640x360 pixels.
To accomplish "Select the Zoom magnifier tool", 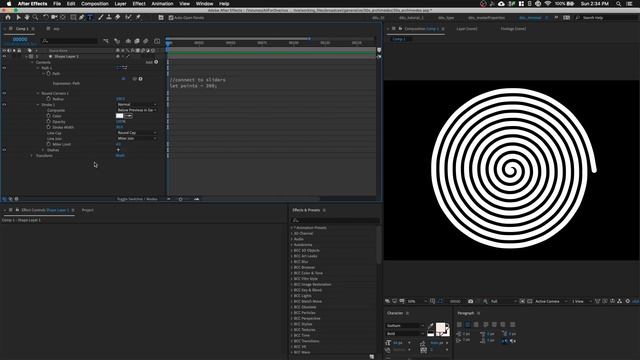I will (x=36, y=18).
